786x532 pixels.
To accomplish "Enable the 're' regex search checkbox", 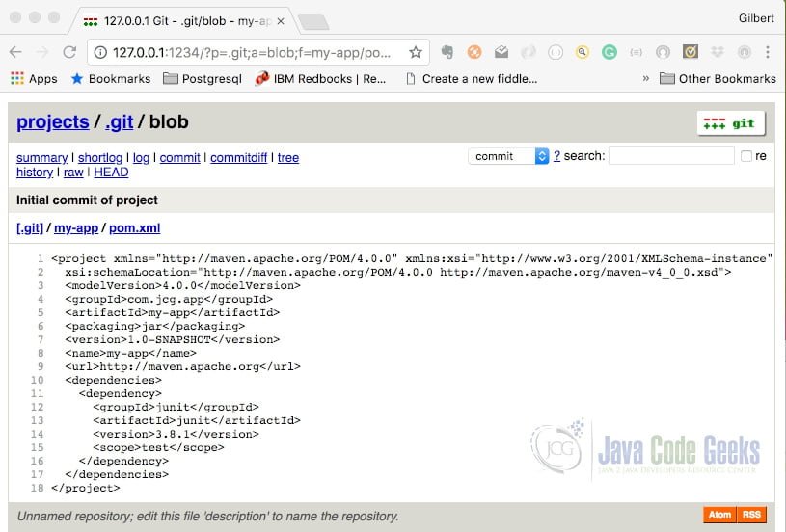I will 746,156.
